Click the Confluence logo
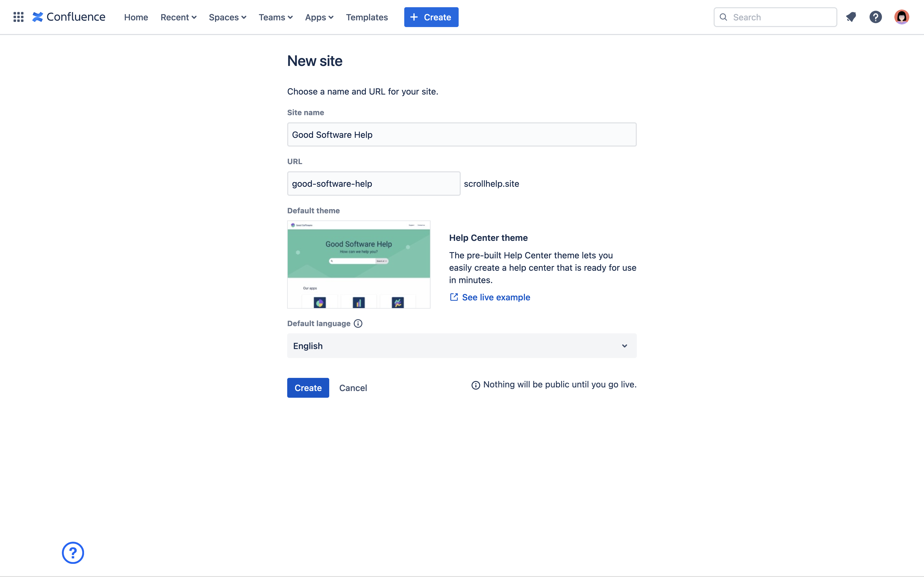Screen dimensions: 924x577 tap(69, 17)
